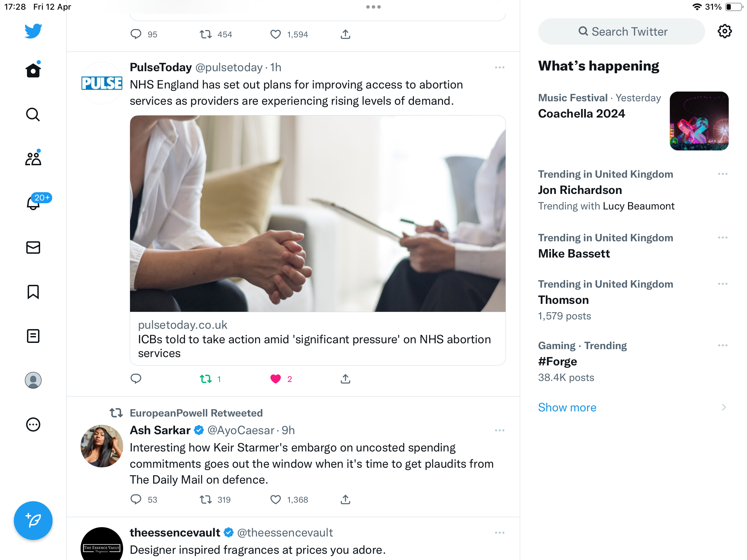Open the More circle menu in sidebar
This screenshot has width=747, height=560.
click(33, 424)
